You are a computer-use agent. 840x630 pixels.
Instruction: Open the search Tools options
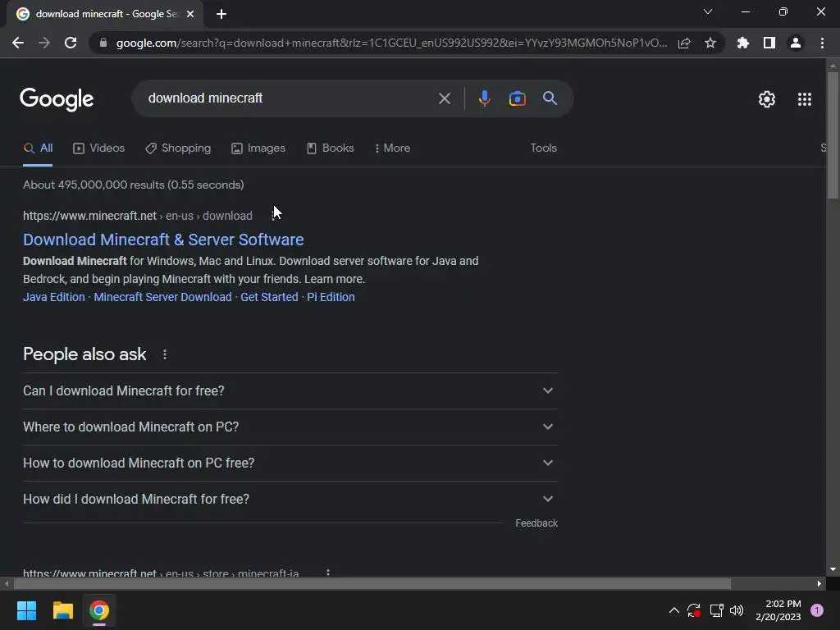click(543, 148)
